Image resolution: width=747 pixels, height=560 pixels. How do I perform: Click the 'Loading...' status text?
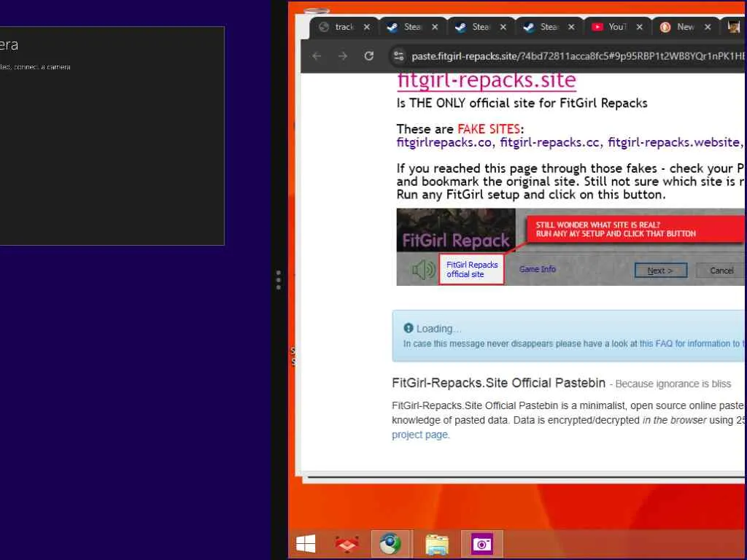tap(438, 329)
